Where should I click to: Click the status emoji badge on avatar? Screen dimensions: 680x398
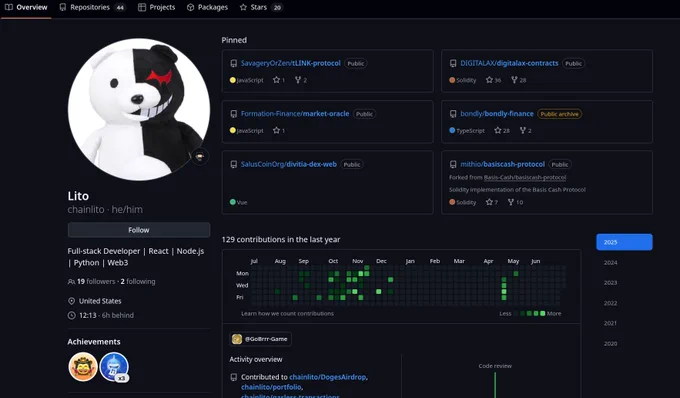point(200,157)
